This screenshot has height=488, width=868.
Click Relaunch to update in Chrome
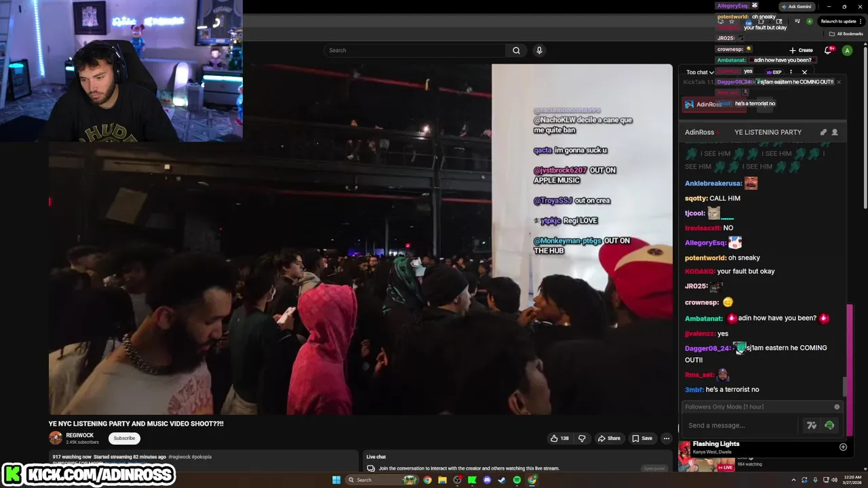coord(841,21)
